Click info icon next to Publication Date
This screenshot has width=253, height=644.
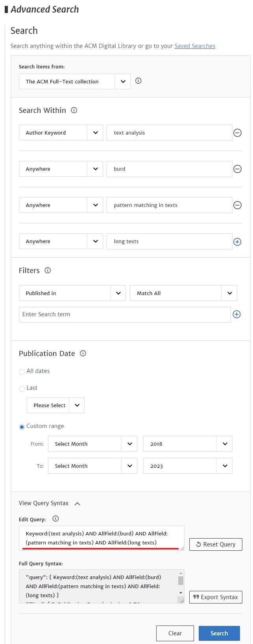click(x=83, y=353)
